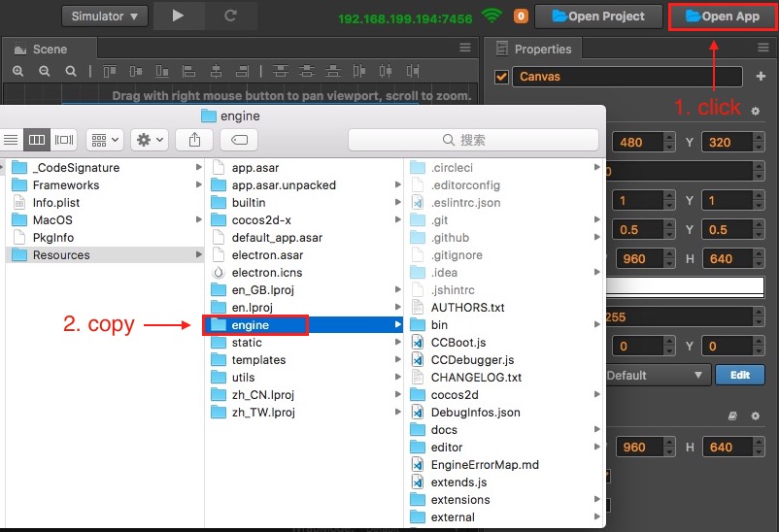Expand the cocos2d-x folder arrow
Image resolution: width=779 pixels, height=532 pixels.
pos(397,219)
